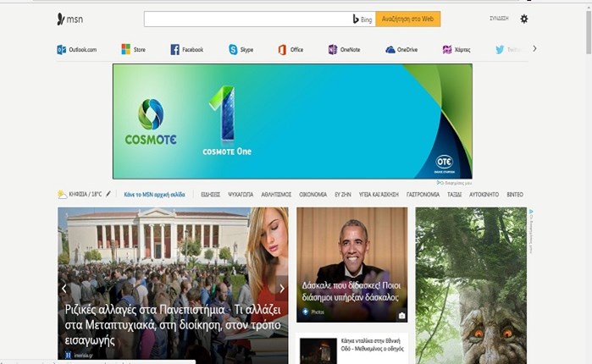The height and width of the screenshot is (364, 592).
Task: Click the tree face advertisement image
Action: pyautogui.click(x=471, y=285)
